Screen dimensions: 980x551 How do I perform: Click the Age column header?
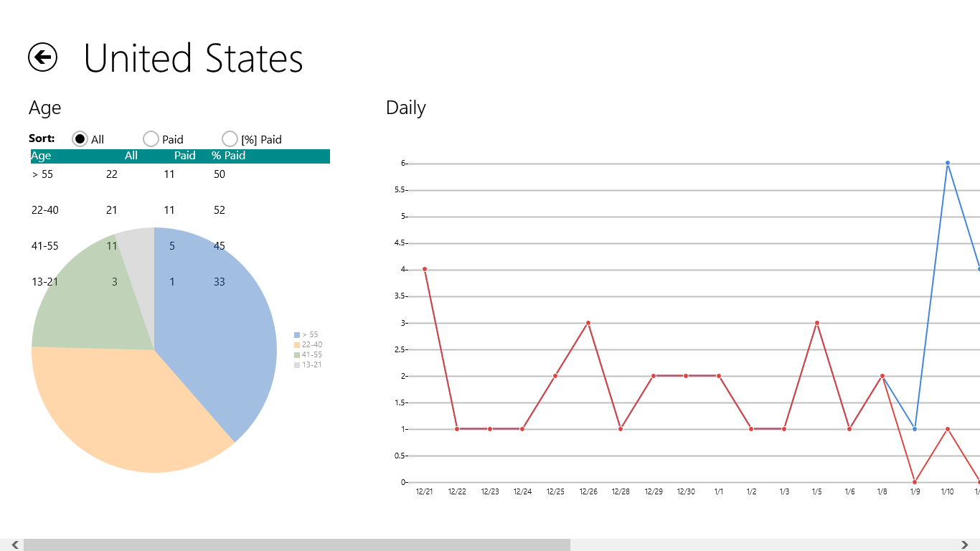click(42, 156)
